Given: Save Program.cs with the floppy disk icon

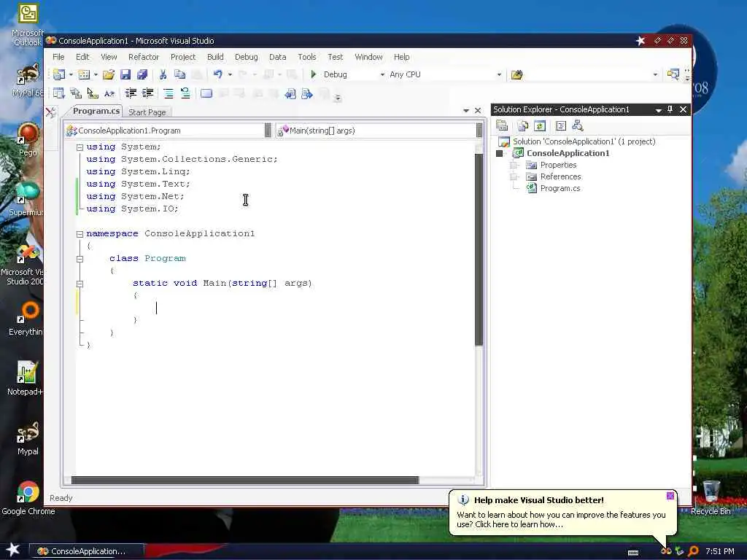Looking at the screenshot, I should [x=125, y=74].
